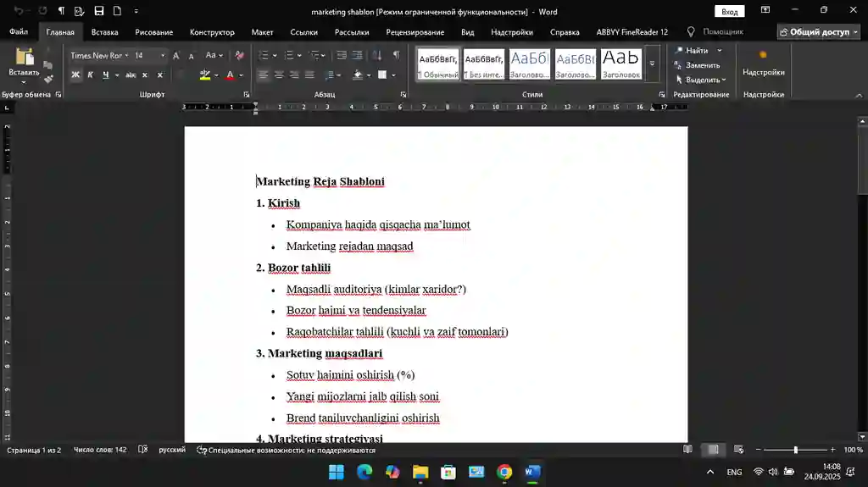Increase paragraph indent
The width and height of the screenshot is (868, 487).
pos(358,55)
